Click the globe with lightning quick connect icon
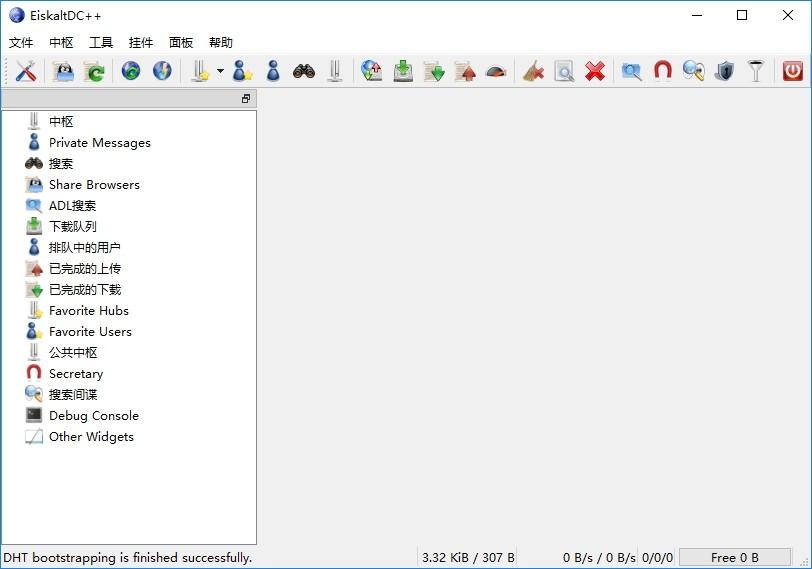 tap(162, 71)
